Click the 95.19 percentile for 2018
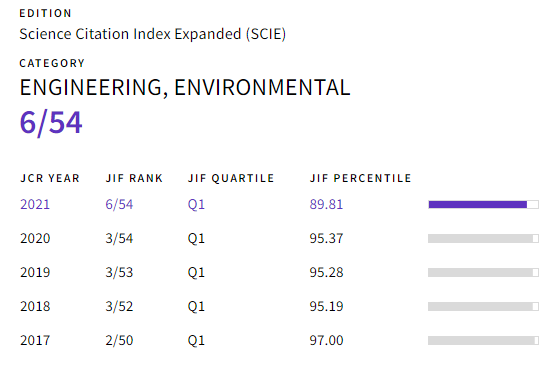 tap(326, 306)
